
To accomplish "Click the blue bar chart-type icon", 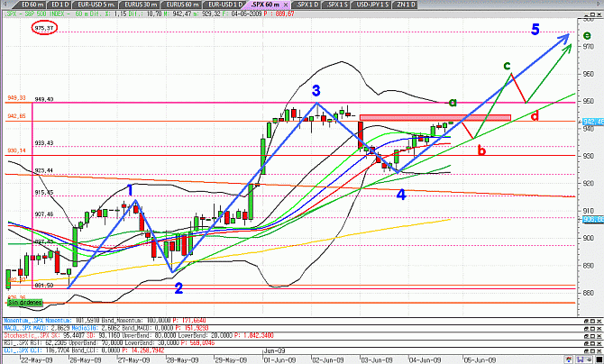I will tap(581, 359).
